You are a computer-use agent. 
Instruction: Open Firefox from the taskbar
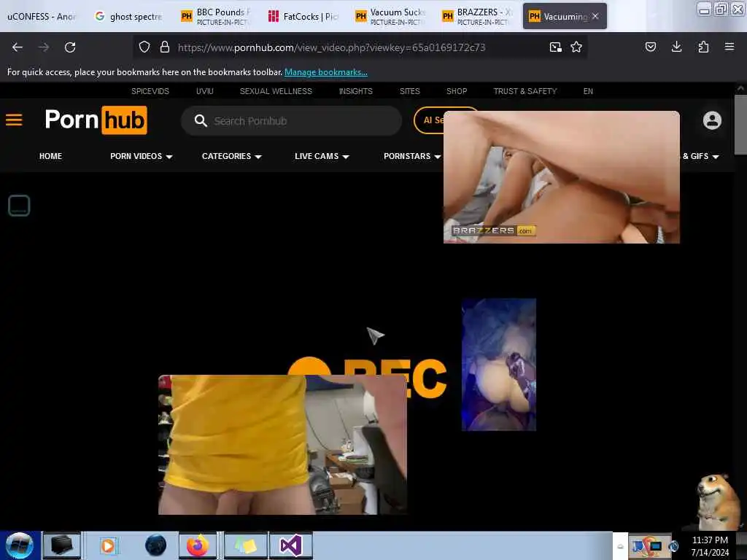tap(197, 545)
